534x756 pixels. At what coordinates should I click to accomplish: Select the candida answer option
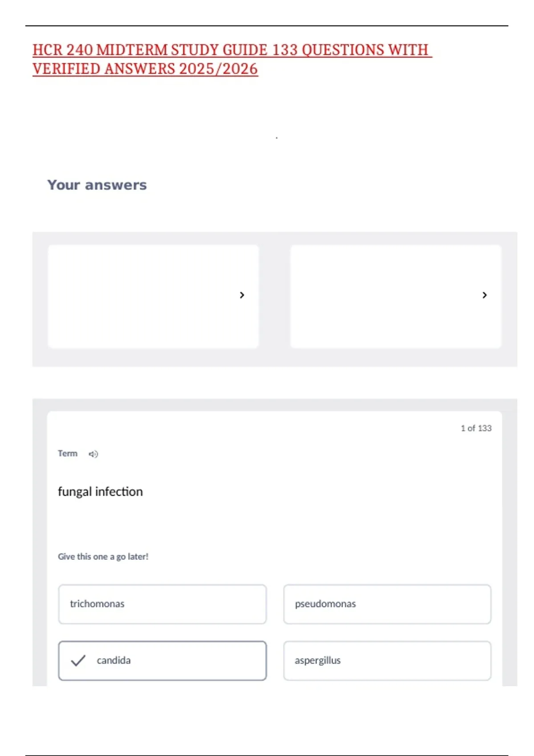(x=162, y=660)
